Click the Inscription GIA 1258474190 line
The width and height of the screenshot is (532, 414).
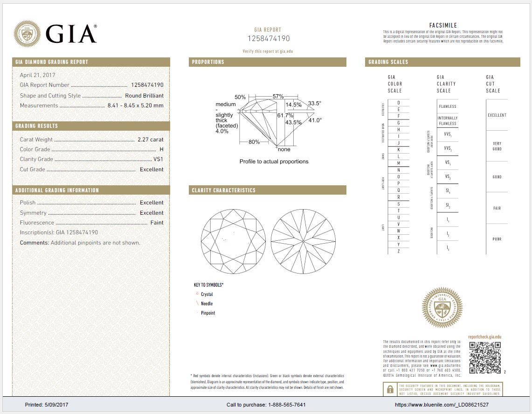coord(59,232)
